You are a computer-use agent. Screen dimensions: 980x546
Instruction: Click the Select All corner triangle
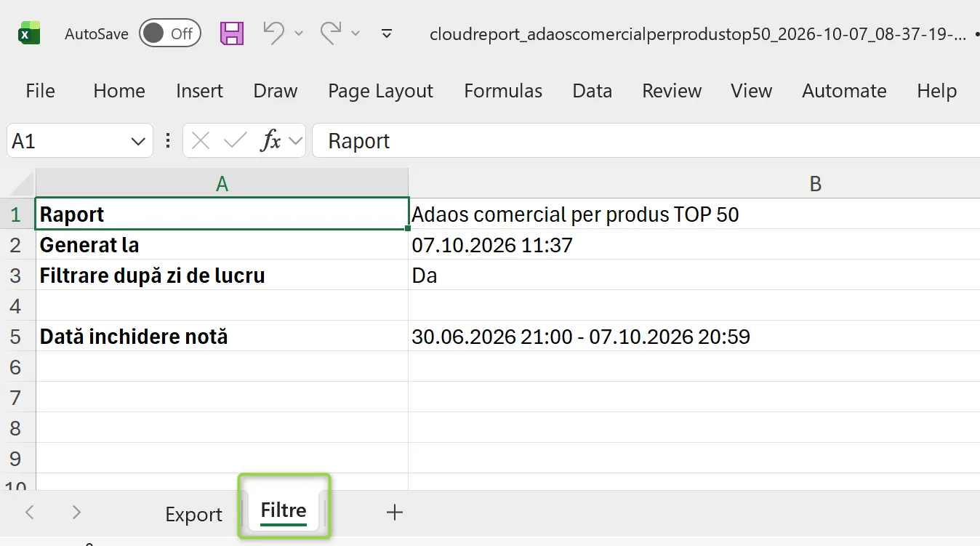[x=21, y=183]
